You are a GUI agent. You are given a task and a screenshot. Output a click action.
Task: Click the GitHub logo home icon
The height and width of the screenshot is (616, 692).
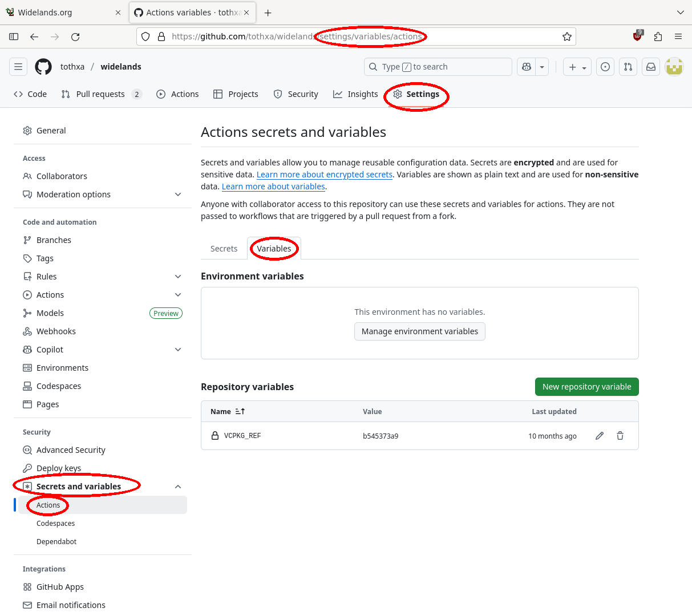point(43,67)
